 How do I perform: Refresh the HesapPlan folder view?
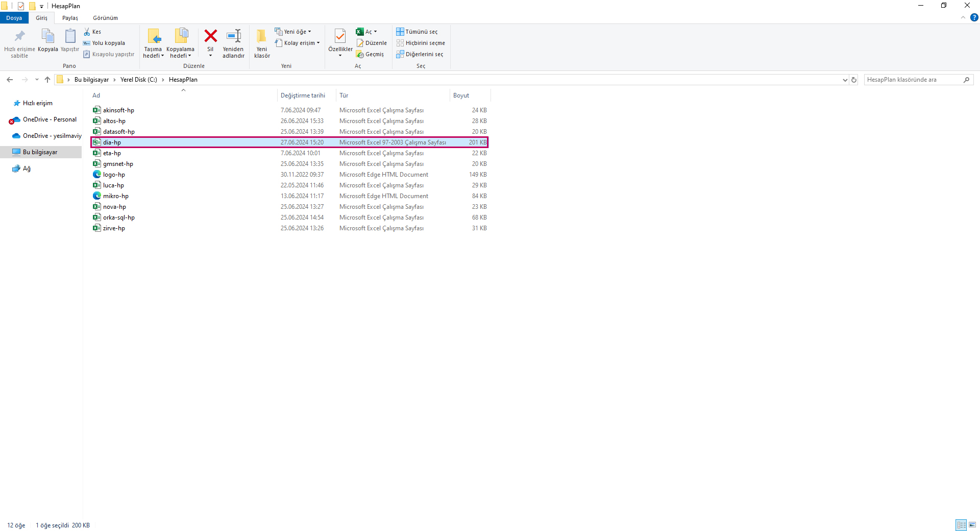(x=854, y=80)
